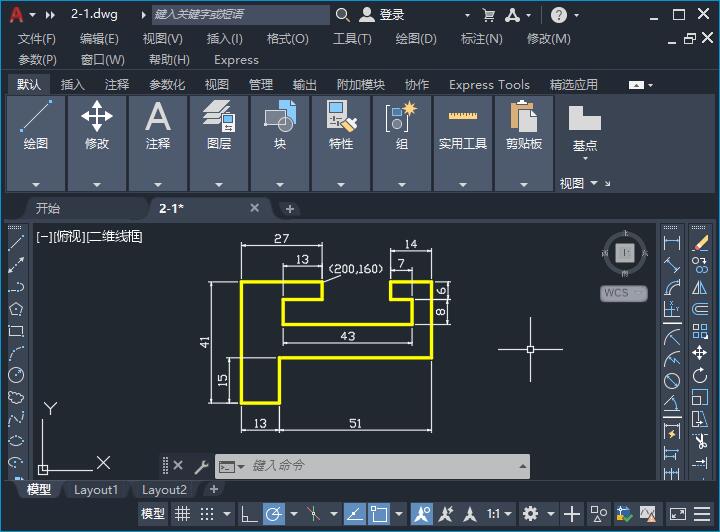
Task: Open the 格式(O) menu
Action: coord(287,39)
